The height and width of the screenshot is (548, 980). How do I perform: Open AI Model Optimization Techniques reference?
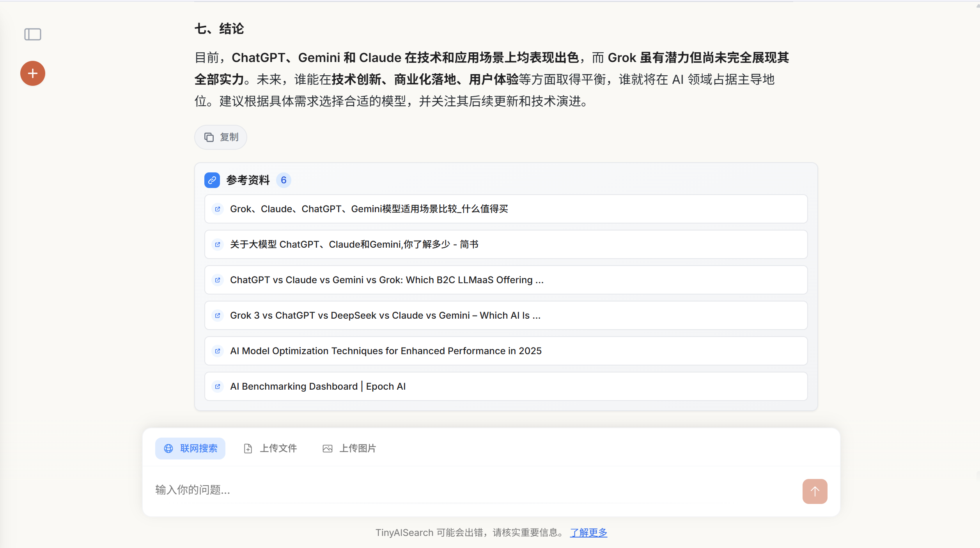click(386, 351)
